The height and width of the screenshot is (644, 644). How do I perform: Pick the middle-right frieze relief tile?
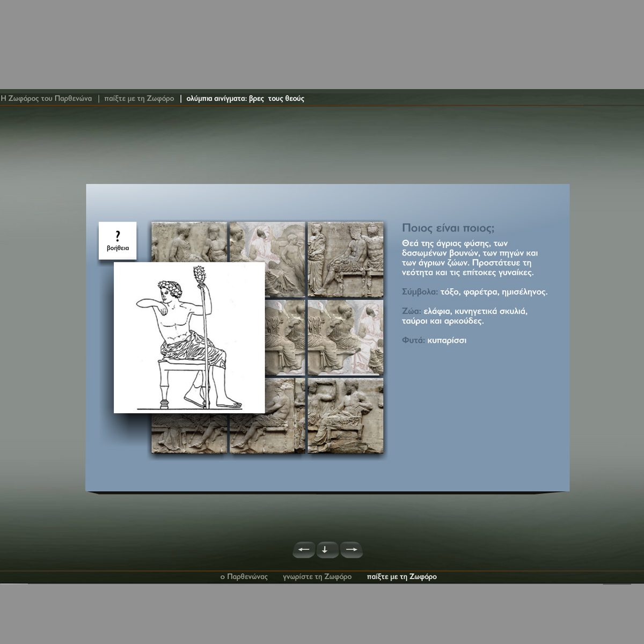click(346, 338)
